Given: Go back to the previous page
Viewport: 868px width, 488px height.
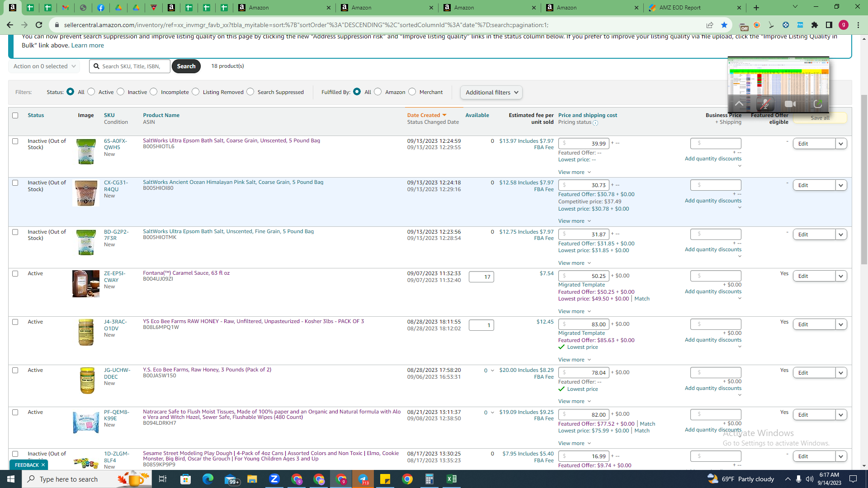Looking at the screenshot, I should [x=10, y=25].
